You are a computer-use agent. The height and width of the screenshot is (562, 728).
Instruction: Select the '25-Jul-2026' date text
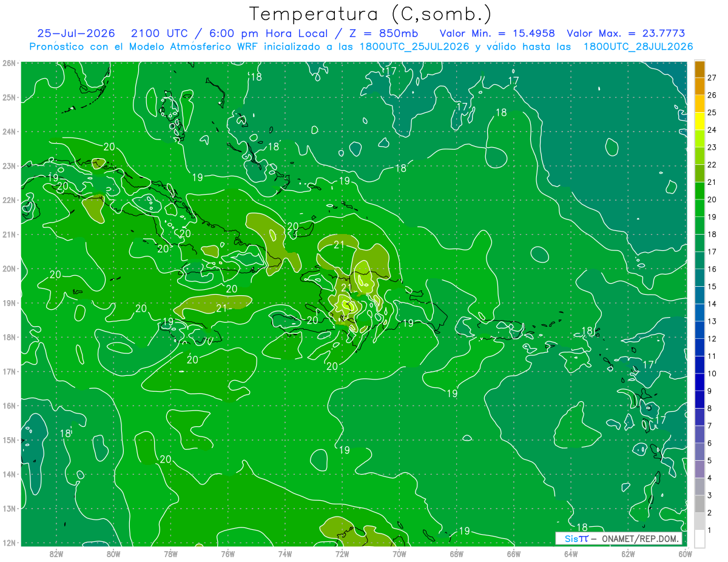pyautogui.click(x=75, y=33)
